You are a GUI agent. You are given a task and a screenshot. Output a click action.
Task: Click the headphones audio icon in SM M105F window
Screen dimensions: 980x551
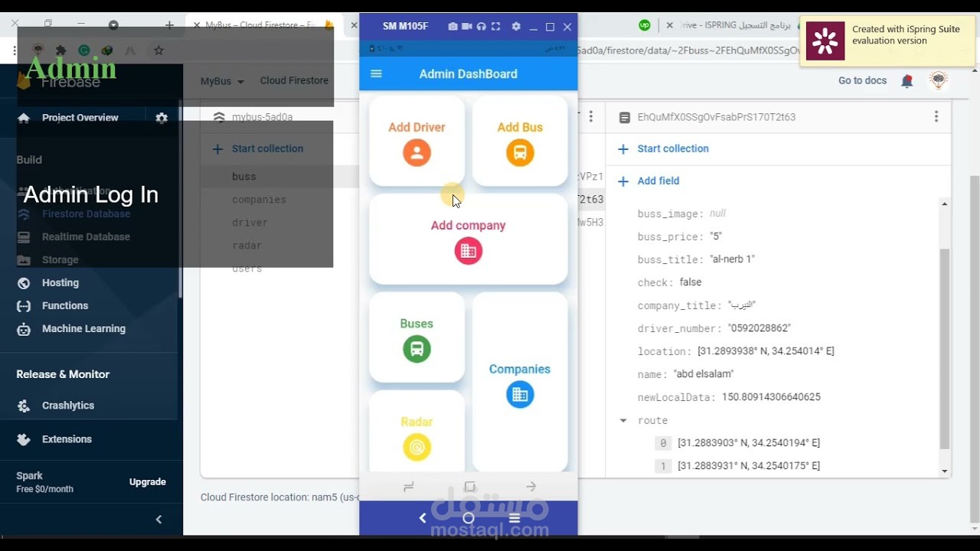(481, 26)
